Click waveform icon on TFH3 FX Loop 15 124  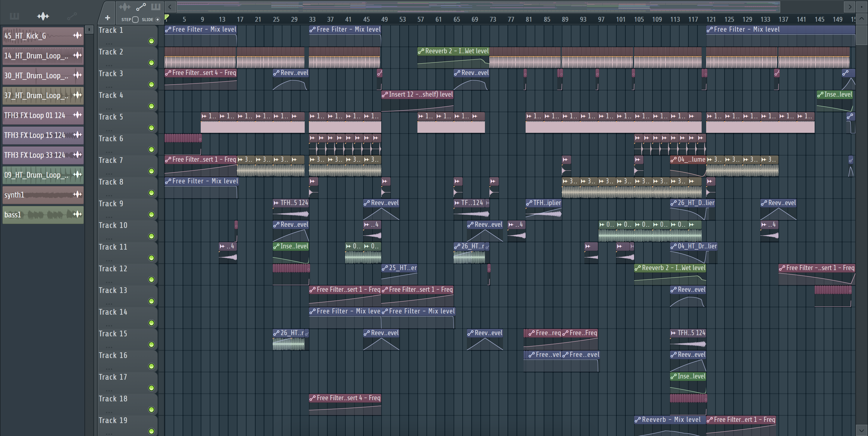coord(77,135)
